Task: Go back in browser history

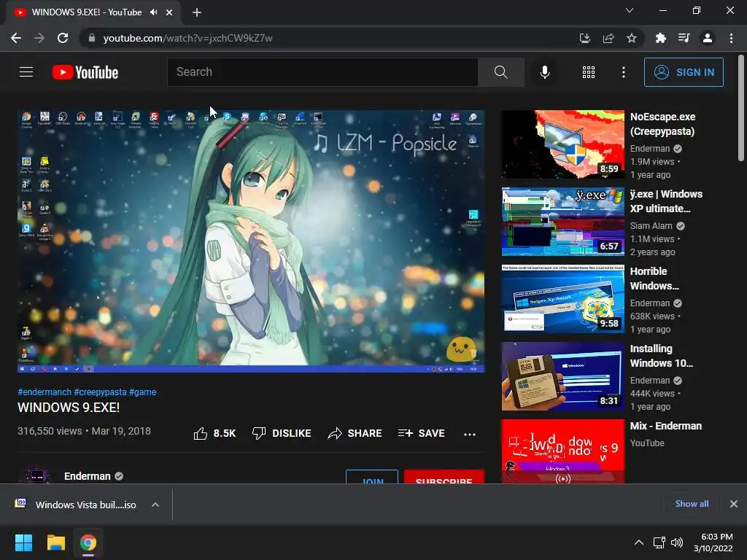Action: pyautogui.click(x=16, y=38)
